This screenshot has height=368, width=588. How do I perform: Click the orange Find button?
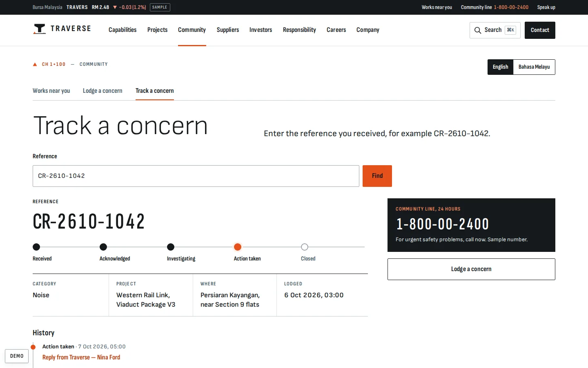[377, 176]
